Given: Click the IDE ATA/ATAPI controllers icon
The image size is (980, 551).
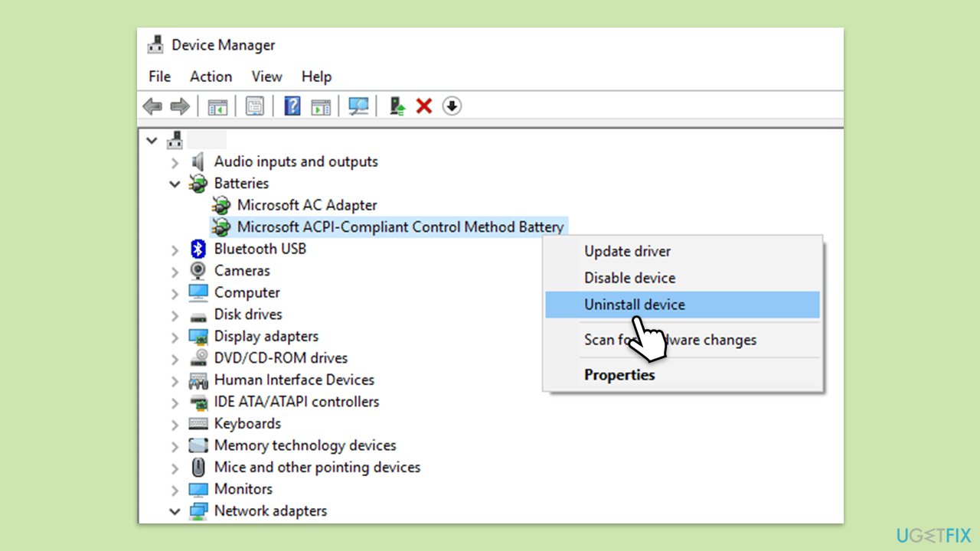Looking at the screenshot, I should 198,402.
